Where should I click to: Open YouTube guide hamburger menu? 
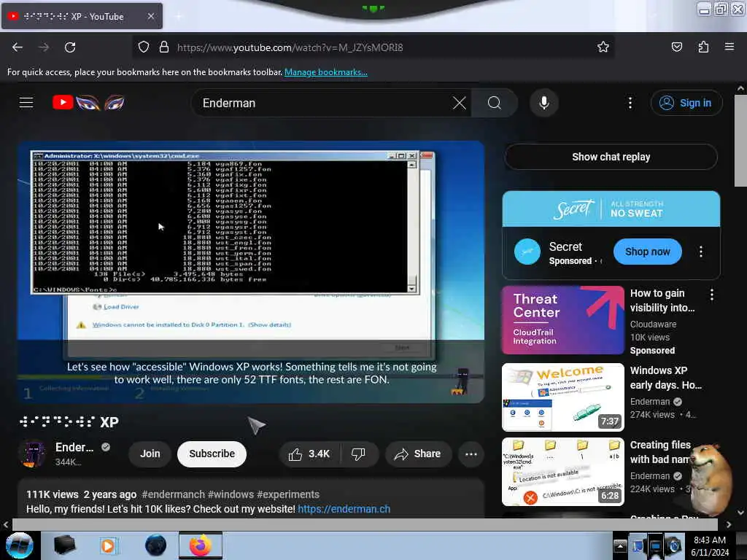click(26, 102)
